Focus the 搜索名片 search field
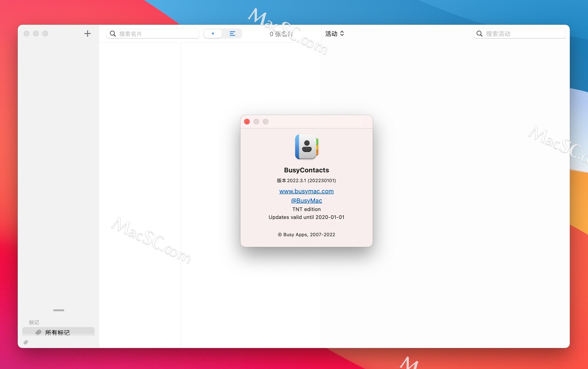This screenshot has height=369, width=588. tap(153, 33)
